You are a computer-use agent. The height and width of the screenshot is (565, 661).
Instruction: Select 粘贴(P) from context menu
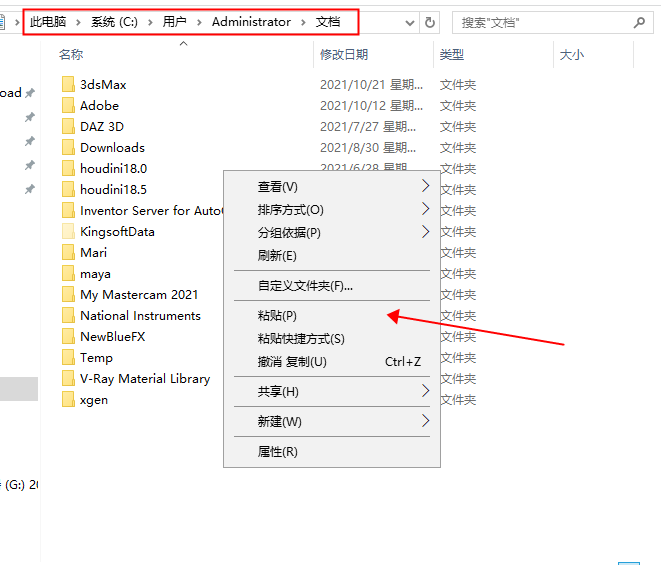point(278,316)
